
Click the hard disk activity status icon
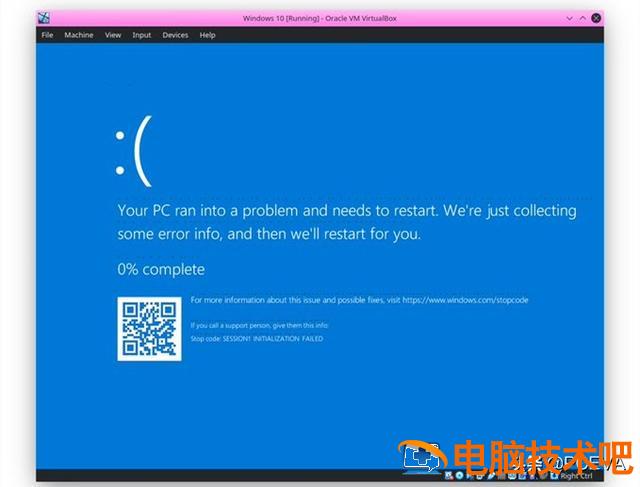pyautogui.click(x=449, y=476)
